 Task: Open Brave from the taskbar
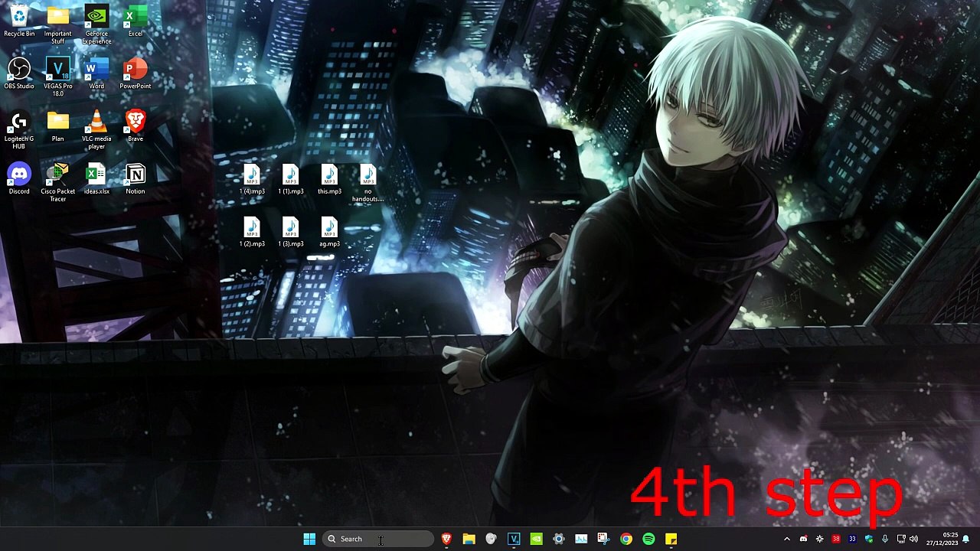tap(446, 539)
